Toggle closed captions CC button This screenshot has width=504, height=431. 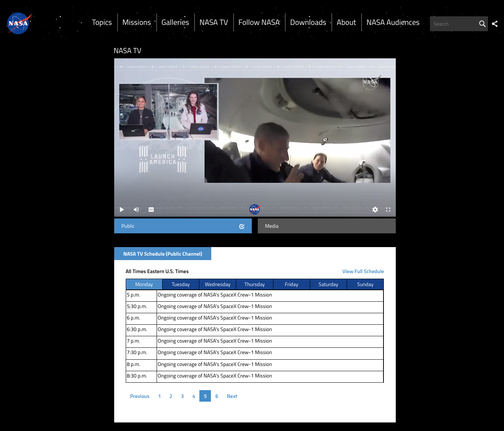(x=151, y=210)
